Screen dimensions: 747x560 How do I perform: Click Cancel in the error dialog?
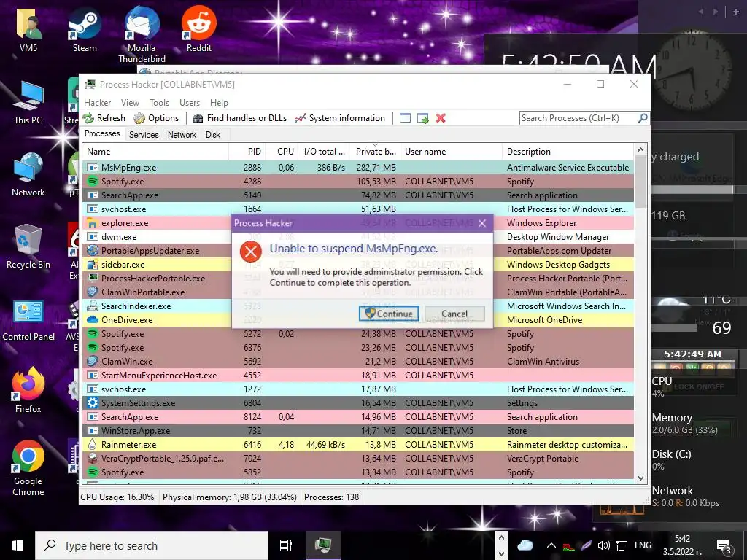(454, 314)
